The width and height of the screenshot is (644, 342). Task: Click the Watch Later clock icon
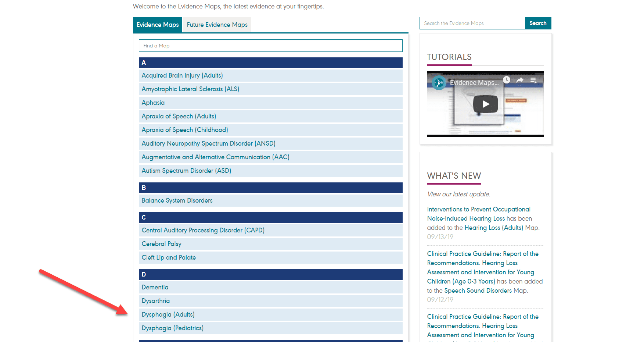click(x=507, y=80)
